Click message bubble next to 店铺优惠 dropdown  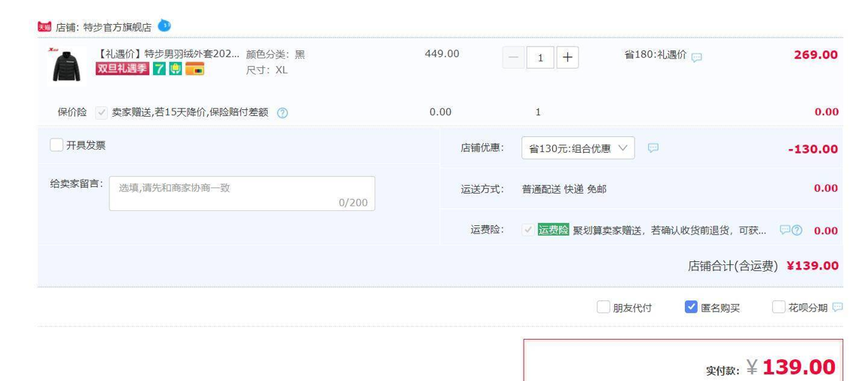pos(653,148)
